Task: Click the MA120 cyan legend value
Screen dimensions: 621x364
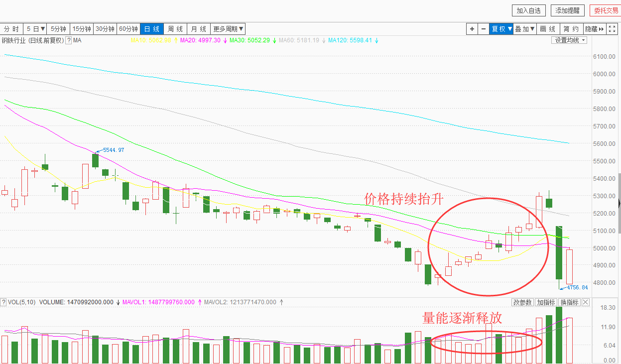Action: (x=350, y=40)
